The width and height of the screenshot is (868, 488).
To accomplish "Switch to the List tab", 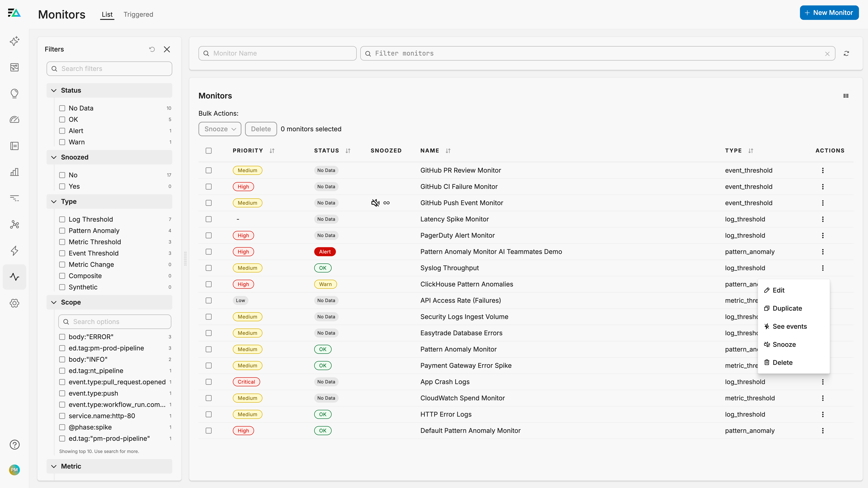I will [107, 14].
